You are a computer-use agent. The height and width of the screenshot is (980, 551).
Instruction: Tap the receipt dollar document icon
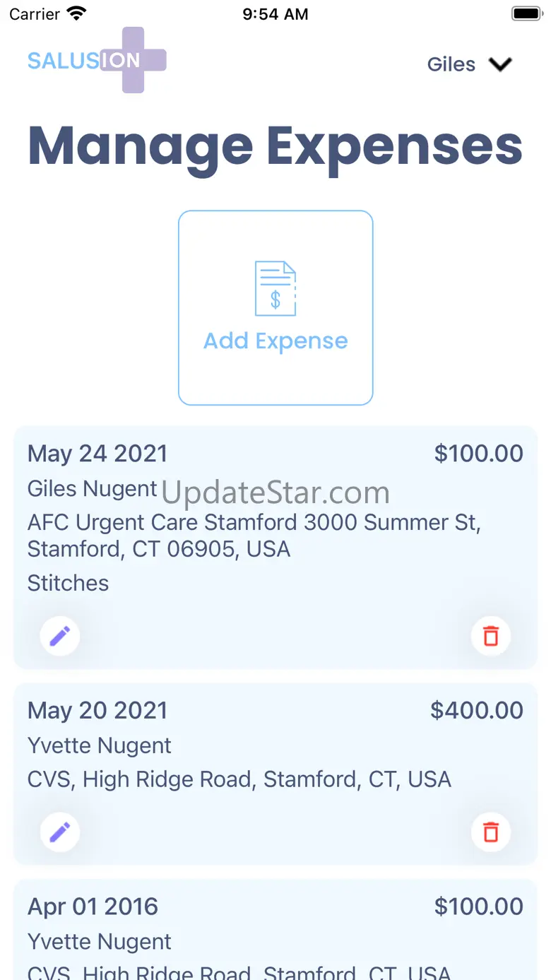tap(275, 288)
